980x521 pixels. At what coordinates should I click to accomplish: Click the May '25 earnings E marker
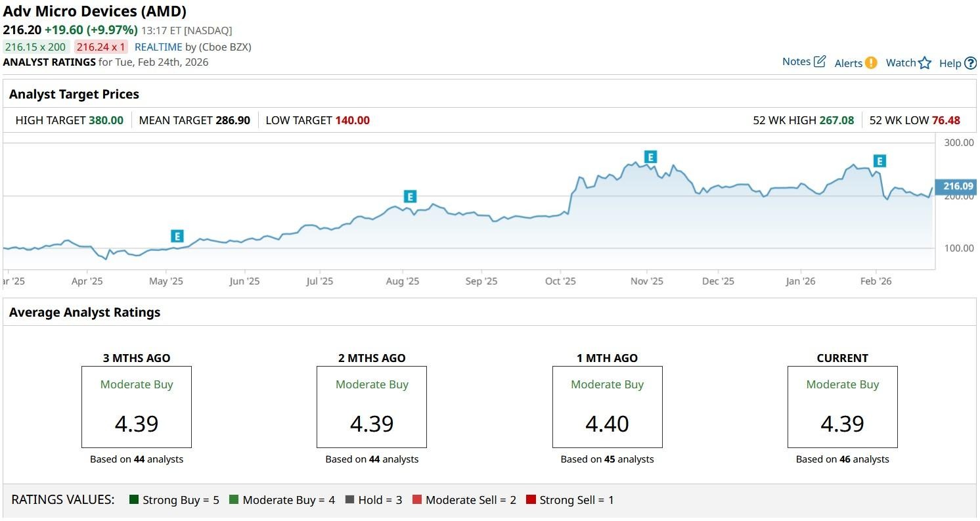[x=177, y=237]
